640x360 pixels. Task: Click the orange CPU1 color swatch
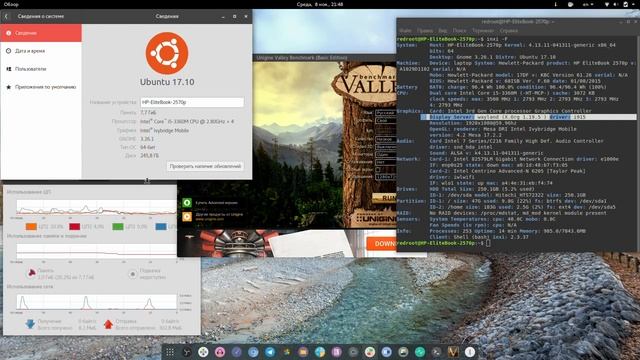[x=31, y=227]
